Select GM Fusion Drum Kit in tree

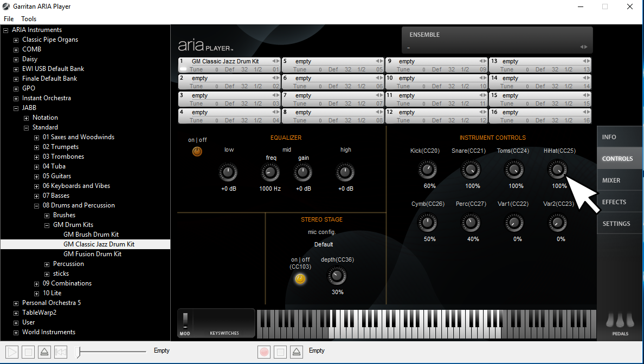point(92,254)
